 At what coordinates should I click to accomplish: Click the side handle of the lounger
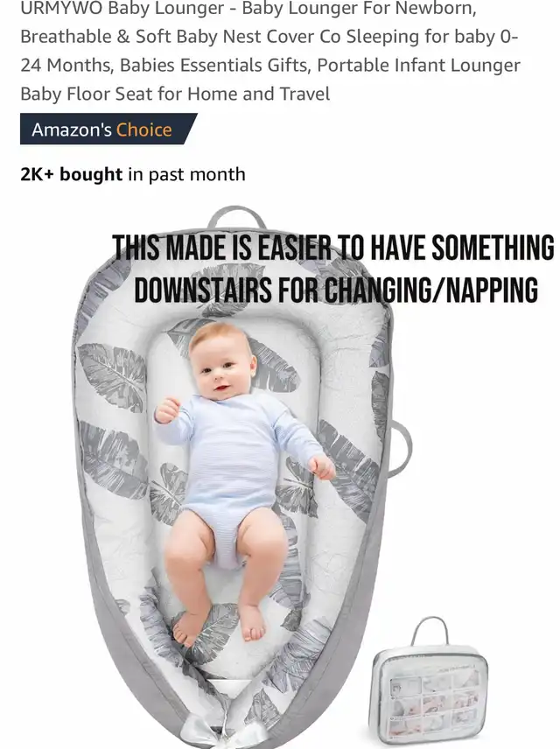401,449
